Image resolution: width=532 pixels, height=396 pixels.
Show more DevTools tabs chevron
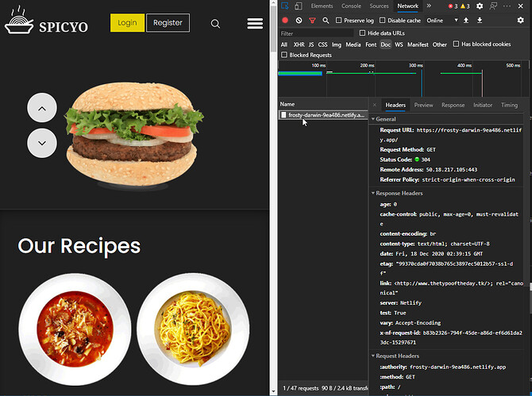click(429, 6)
